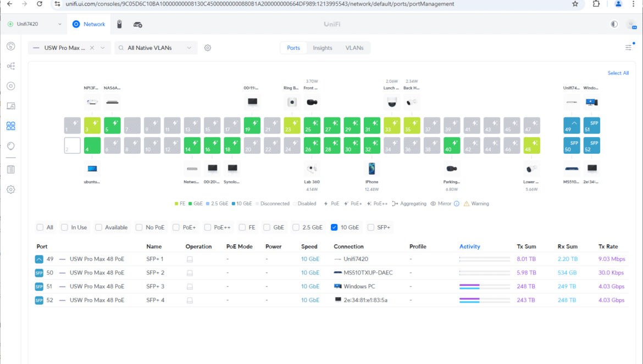Switch to the Insights tab

[322, 48]
